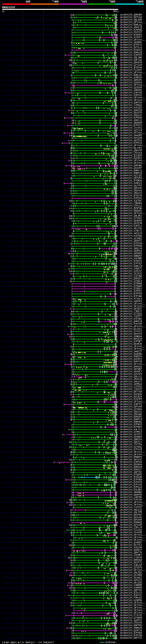146x644 pixels.
Task: Select the UniRef100_B7PKI2 label
Action: [131, 45]
